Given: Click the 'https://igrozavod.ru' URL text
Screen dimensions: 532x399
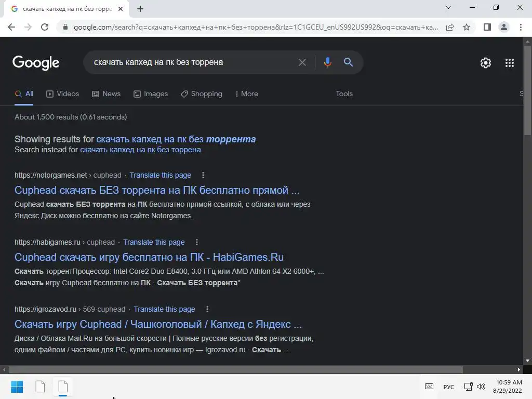Looking at the screenshot, I should coord(46,310).
